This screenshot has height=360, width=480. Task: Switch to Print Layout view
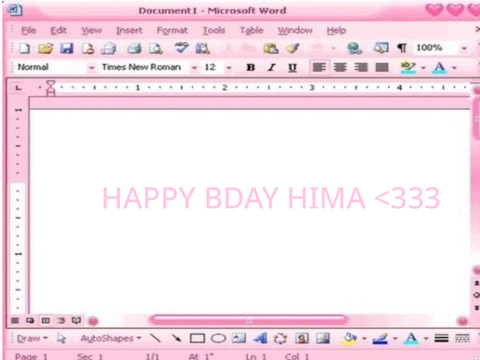tap(46, 321)
